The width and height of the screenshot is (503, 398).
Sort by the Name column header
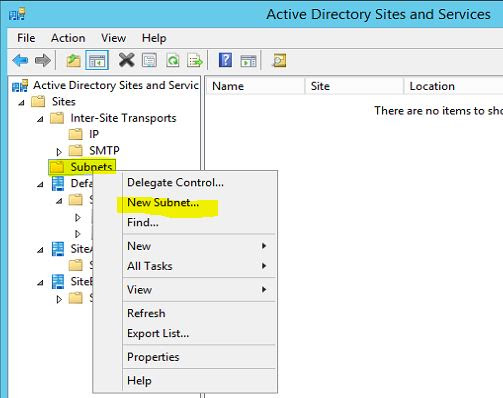[x=255, y=86]
